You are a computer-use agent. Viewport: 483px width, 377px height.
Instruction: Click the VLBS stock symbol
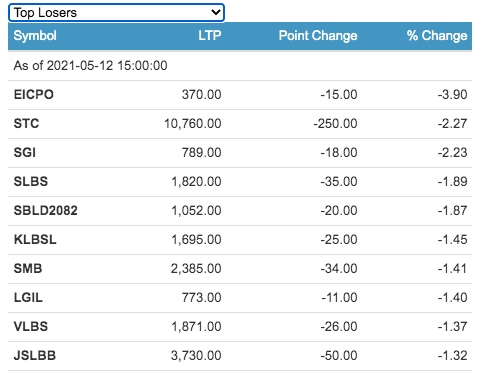pyautogui.click(x=31, y=327)
